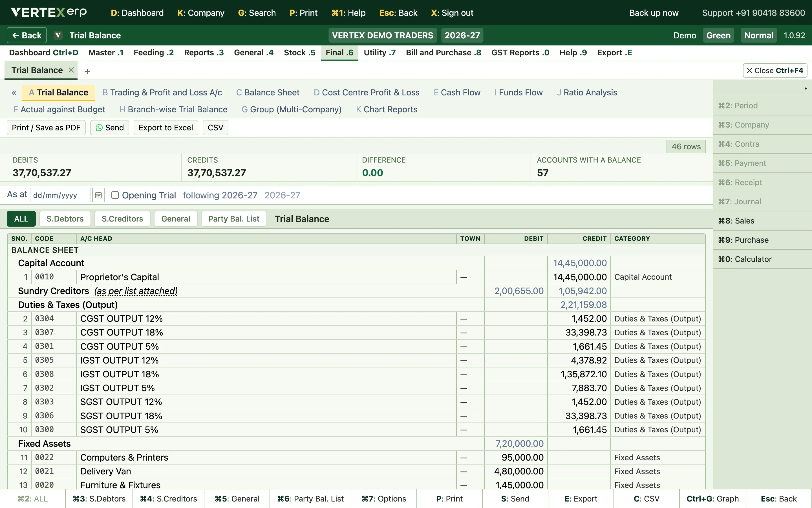
Task: Select the S.Creditors filter
Action: 122,219
